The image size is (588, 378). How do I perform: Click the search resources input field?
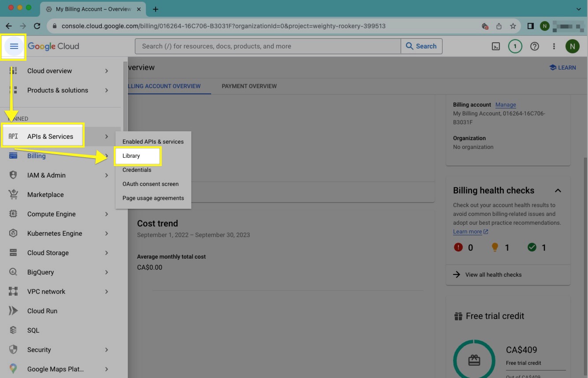click(268, 46)
